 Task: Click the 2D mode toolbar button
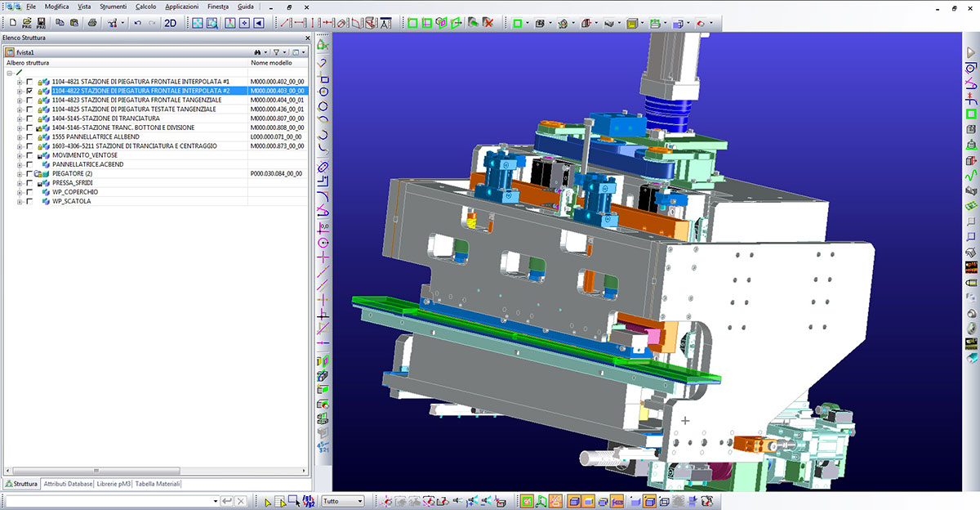coord(170,23)
